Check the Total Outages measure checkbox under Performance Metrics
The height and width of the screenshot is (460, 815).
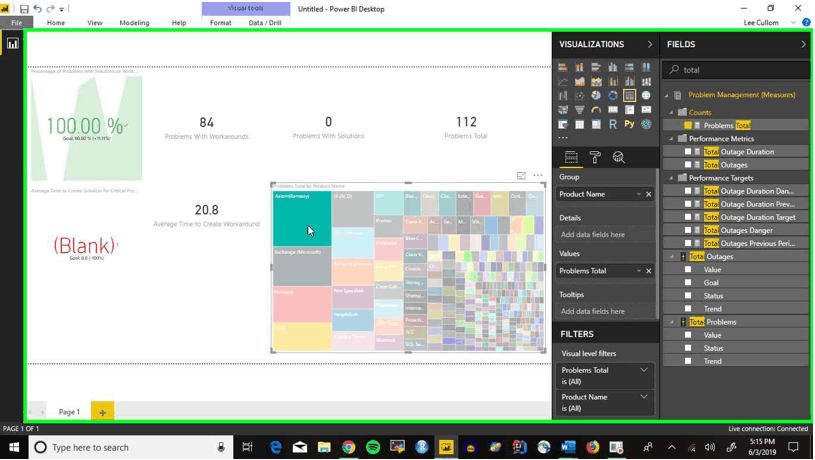point(688,165)
